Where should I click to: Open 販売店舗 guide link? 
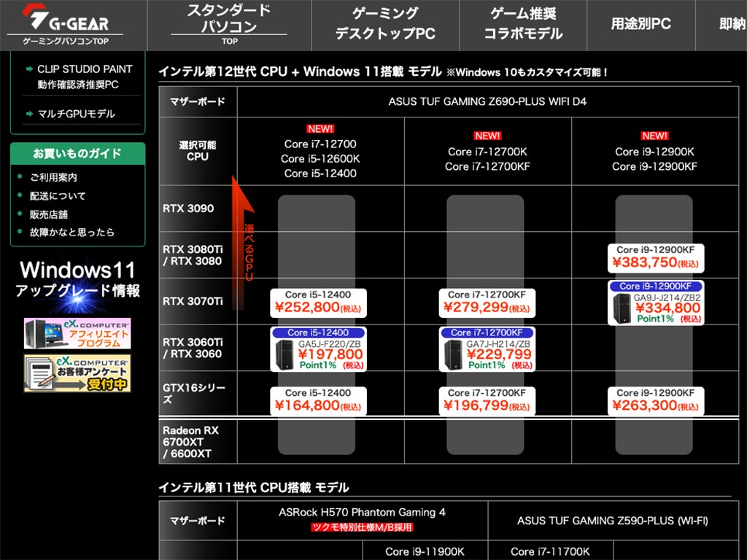coord(49,214)
